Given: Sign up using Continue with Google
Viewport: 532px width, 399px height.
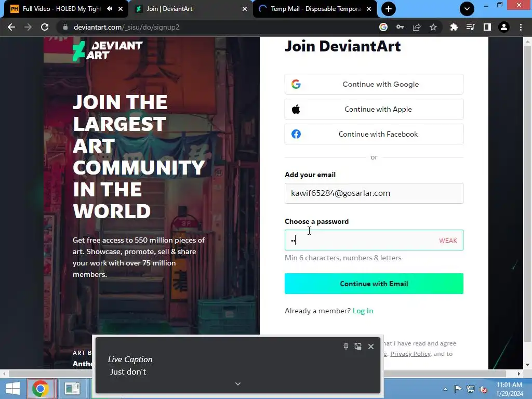Looking at the screenshot, I should coord(374,84).
